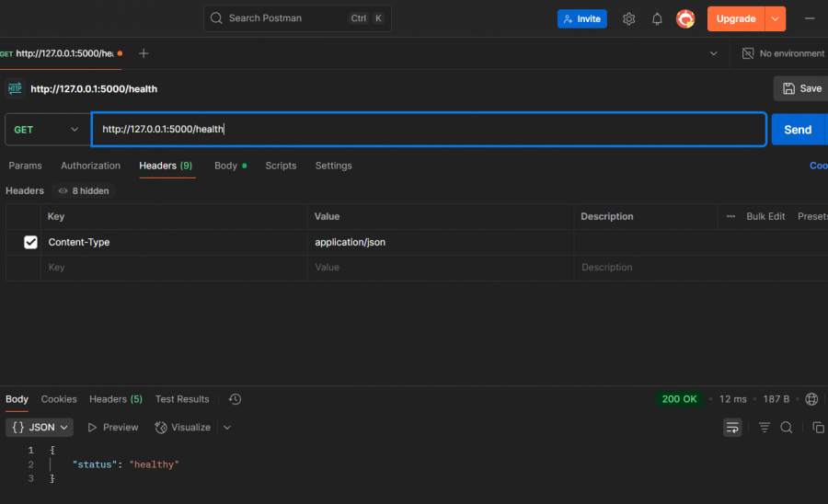Uncheck the Content-Type header checkbox

[x=30, y=242]
